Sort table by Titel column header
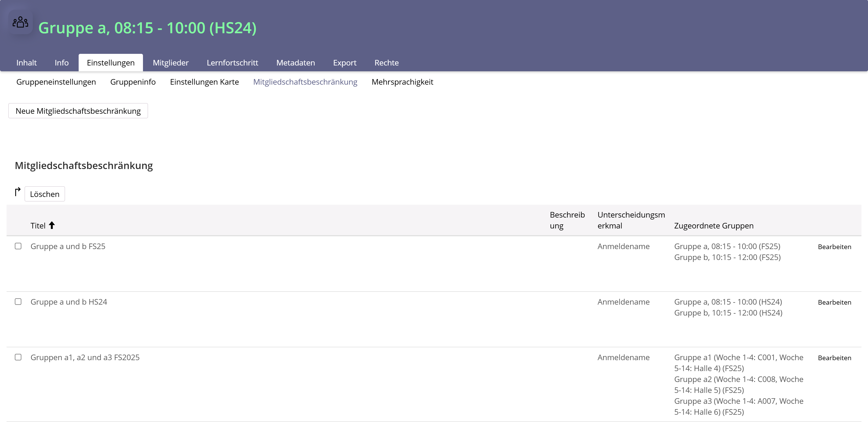 (38, 226)
